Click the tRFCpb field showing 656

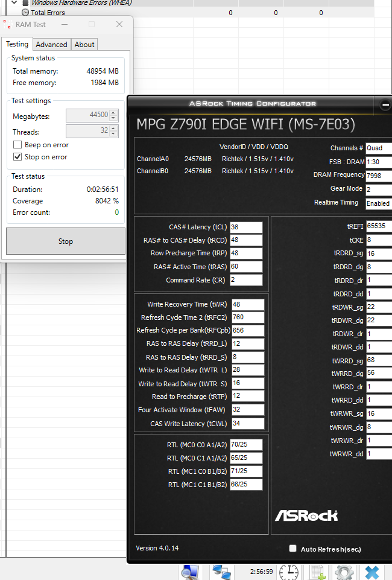(x=248, y=330)
